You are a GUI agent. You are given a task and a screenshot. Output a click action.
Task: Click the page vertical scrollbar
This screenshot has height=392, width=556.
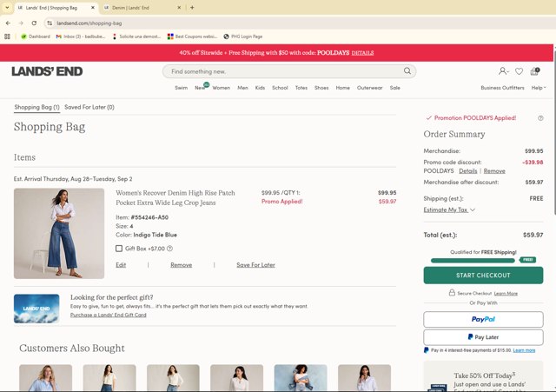point(554,131)
